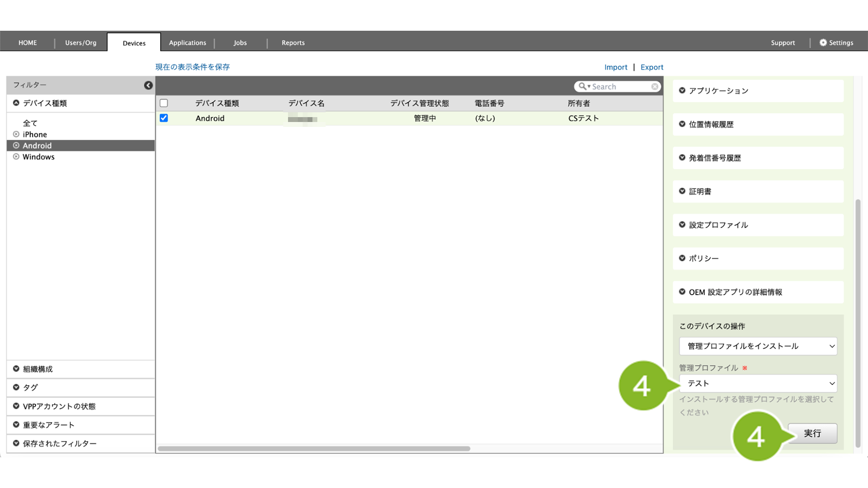Collapse the filter panel arrow icon
Screen dimensions: 868x488
pos(148,85)
